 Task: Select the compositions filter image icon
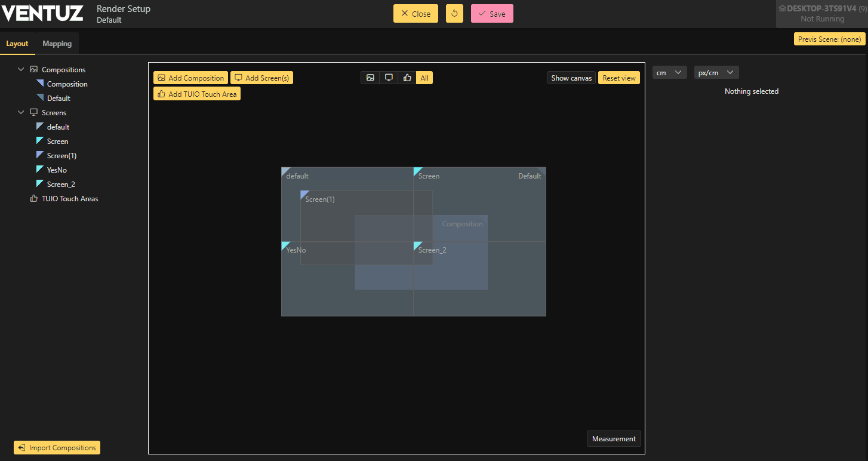(370, 78)
